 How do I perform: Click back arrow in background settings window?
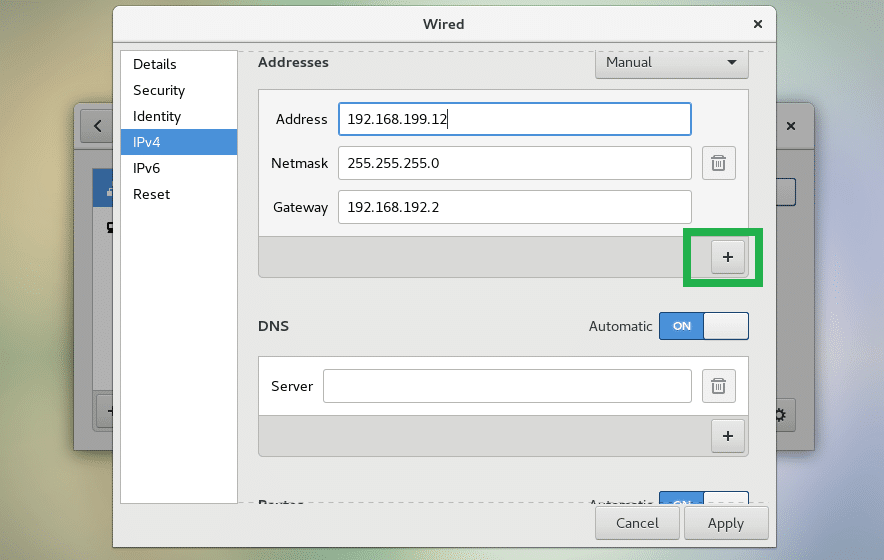point(97,127)
